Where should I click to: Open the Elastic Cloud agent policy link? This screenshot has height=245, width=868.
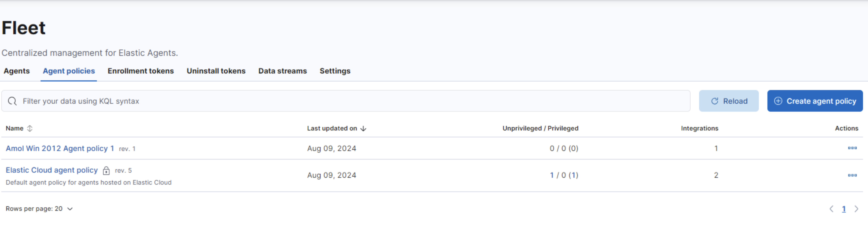pyautogui.click(x=52, y=170)
